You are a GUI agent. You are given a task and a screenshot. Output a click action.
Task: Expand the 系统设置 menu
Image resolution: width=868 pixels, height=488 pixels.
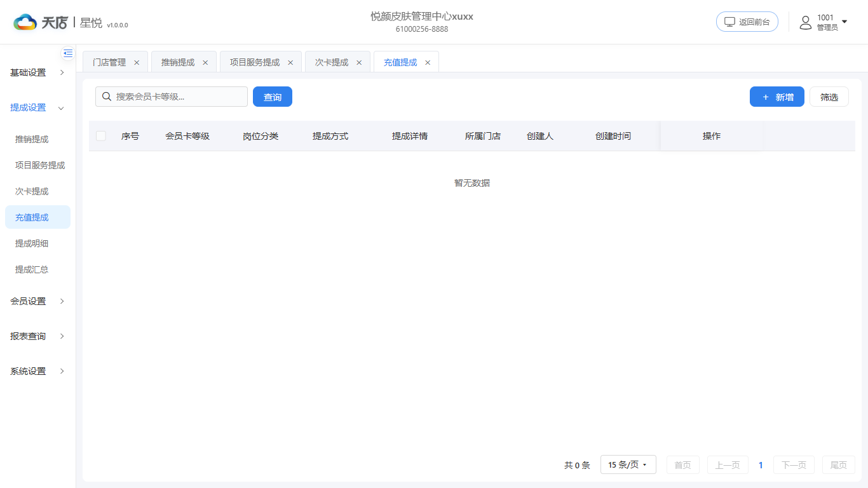[37, 371]
